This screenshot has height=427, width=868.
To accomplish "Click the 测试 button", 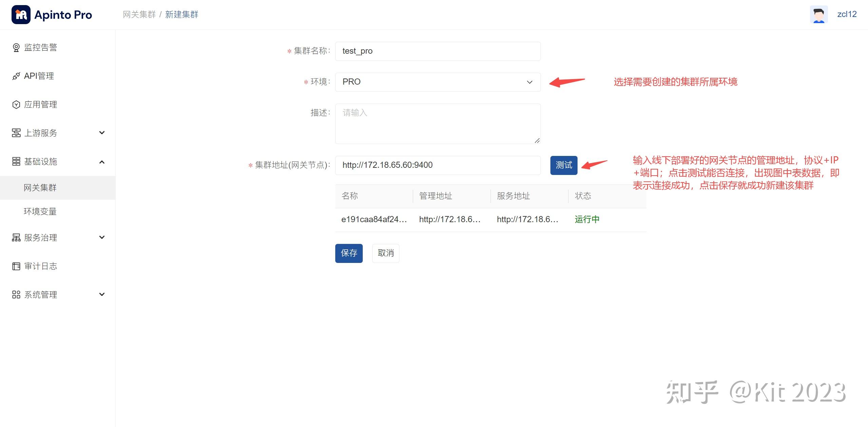I will [x=564, y=165].
